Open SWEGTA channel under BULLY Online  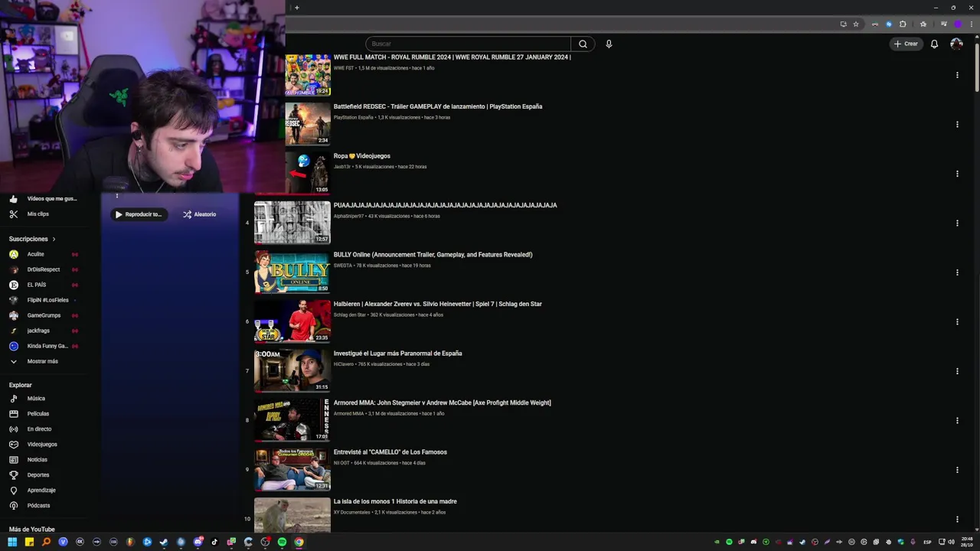(x=343, y=266)
